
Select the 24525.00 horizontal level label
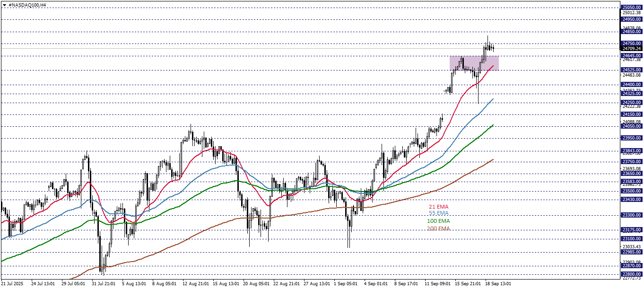[x=632, y=70]
